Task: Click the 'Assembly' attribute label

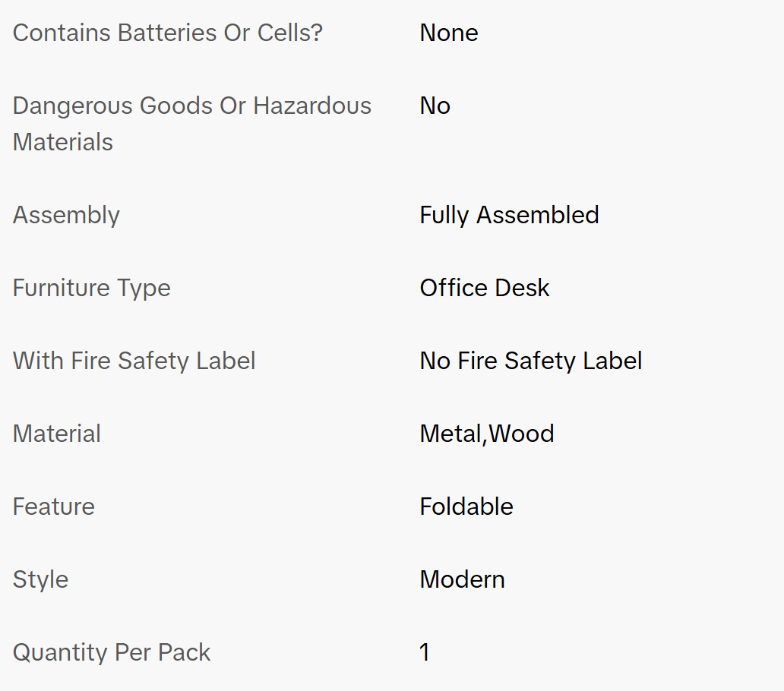Action: pos(66,215)
